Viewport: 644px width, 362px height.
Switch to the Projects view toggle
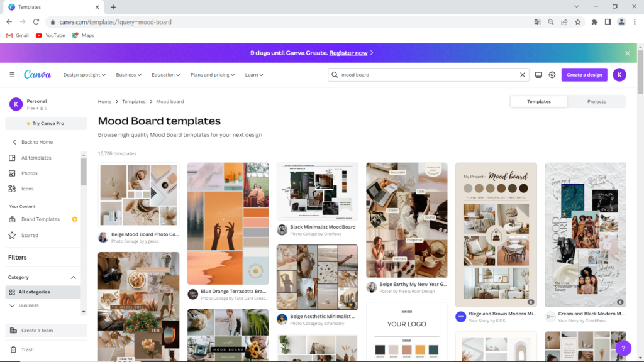pos(596,101)
